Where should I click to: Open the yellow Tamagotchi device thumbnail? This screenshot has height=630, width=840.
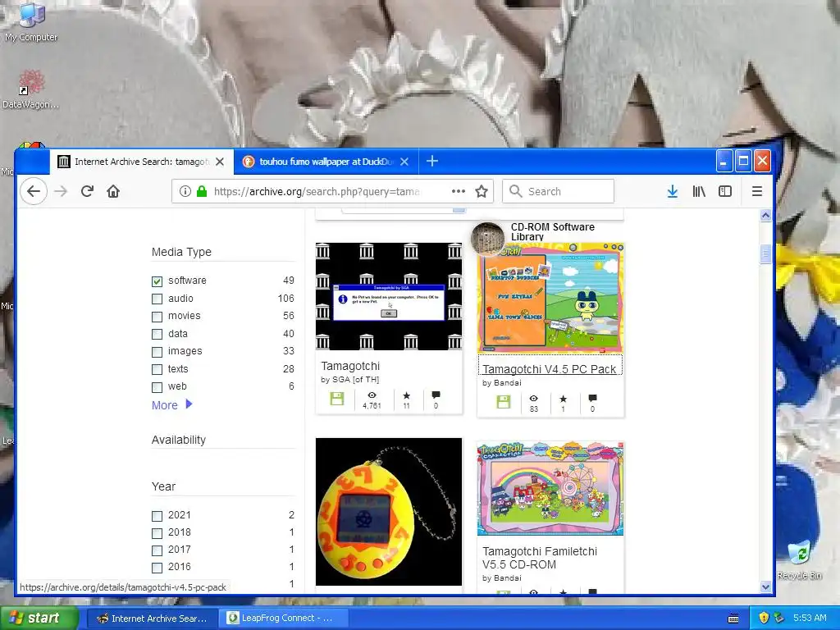point(388,512)
